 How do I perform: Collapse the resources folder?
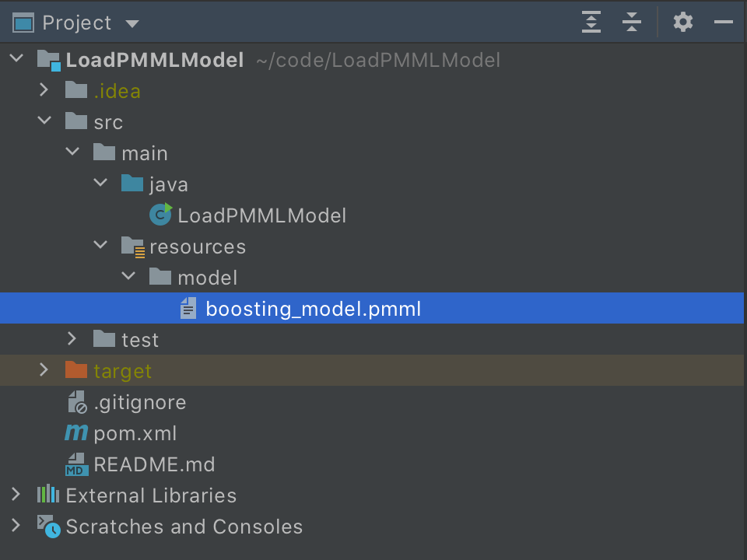pyautogui.click(x=100, y=246)
